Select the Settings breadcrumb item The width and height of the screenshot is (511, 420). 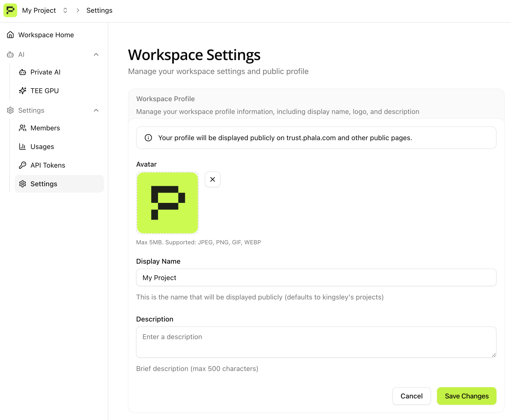pyautogui.click(x=99, y=10)
